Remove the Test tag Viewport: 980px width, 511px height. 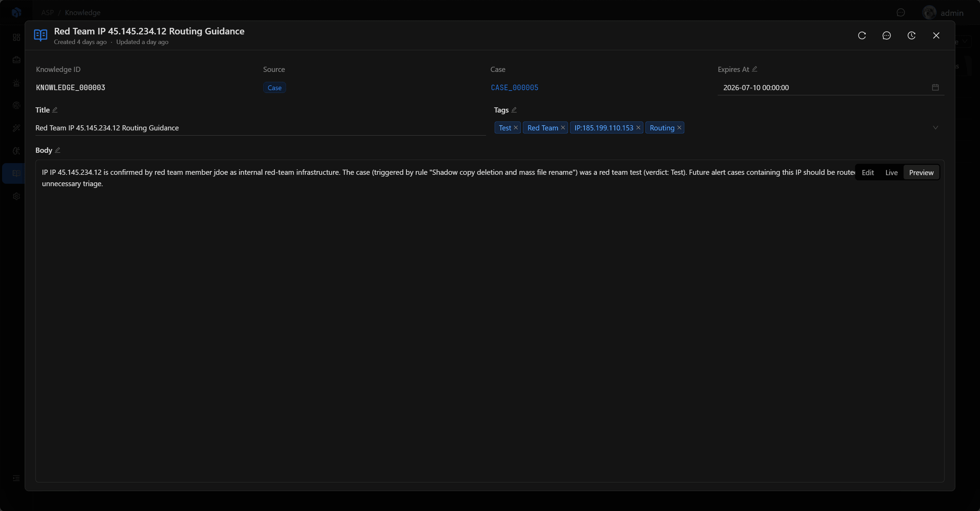coord(516,128)
